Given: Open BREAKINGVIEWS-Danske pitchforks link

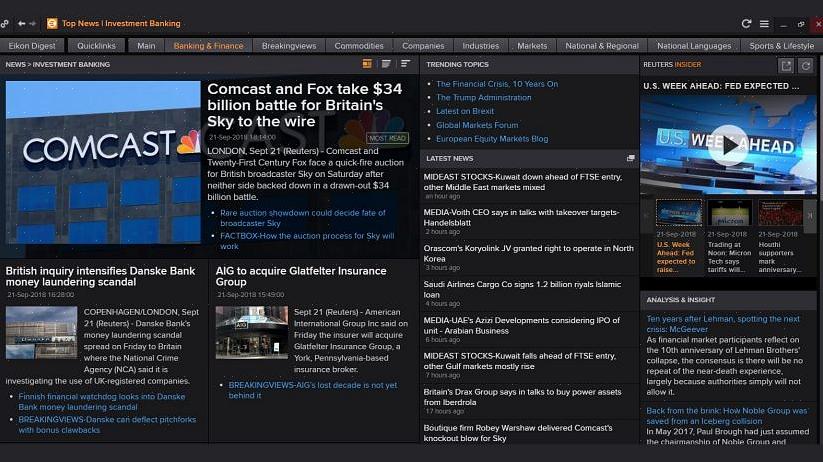Looking at the screenshot, I should [107, 425].
